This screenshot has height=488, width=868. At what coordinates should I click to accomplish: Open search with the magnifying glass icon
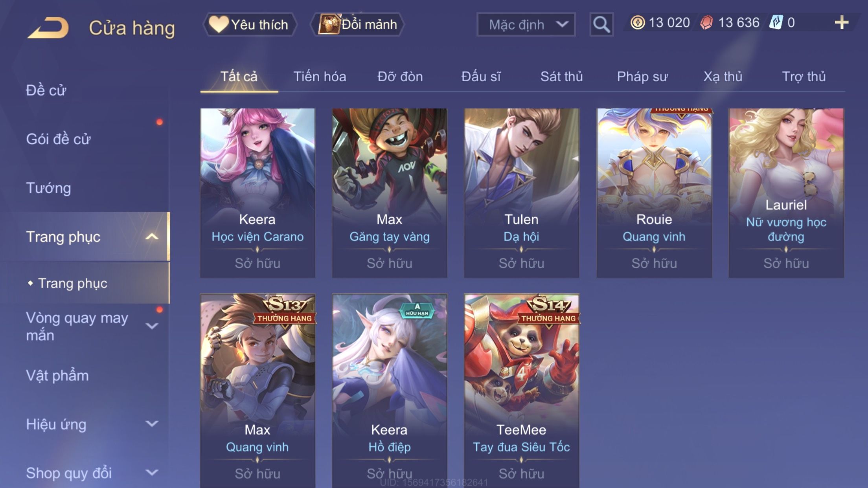click(601, 24)
